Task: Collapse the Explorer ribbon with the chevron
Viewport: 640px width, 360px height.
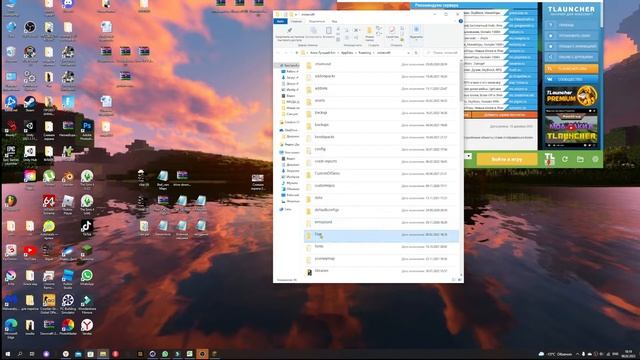Action: (456, 21)
